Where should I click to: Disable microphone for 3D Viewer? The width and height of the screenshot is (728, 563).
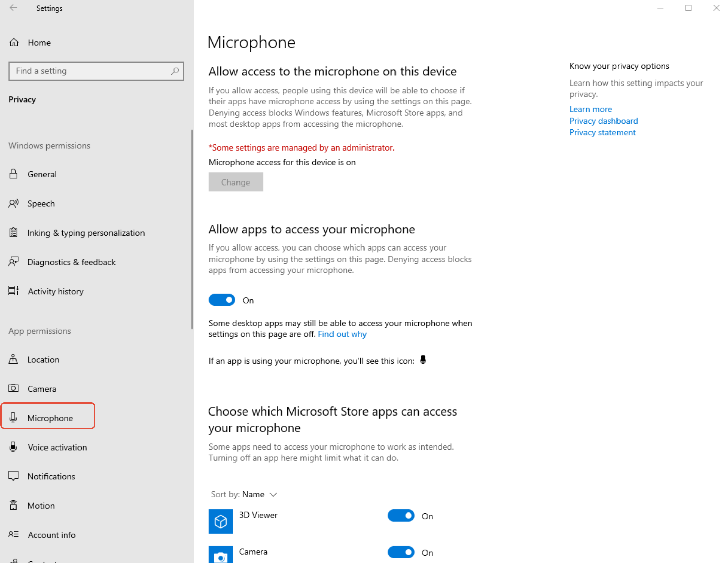click(x=401, y=516)
